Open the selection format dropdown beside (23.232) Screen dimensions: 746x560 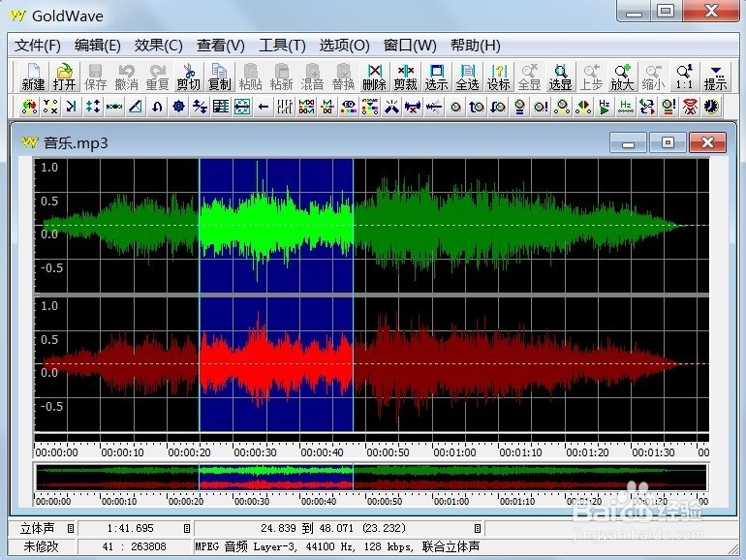[478, 528]
